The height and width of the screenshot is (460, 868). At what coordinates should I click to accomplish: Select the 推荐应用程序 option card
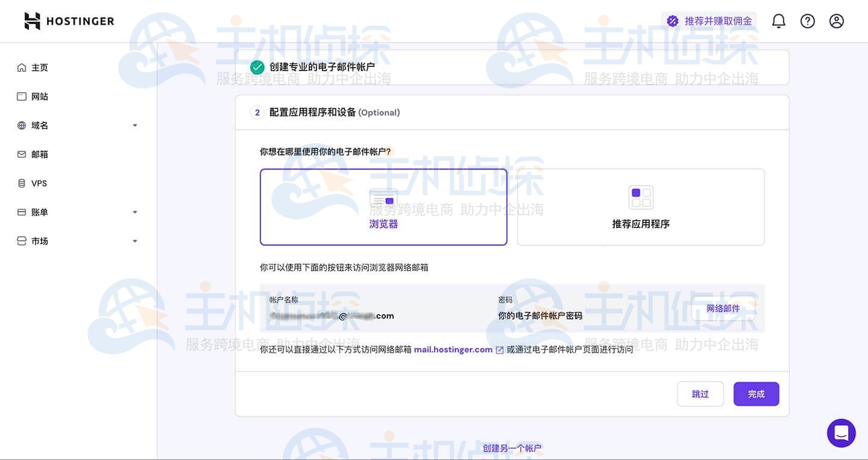pyautogui.click(x=641, y=207)
